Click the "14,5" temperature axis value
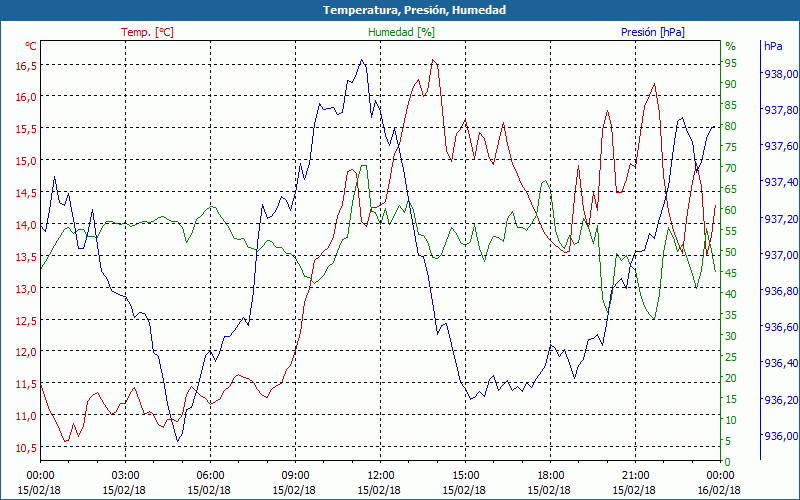The image size is (800, 500). pos(26,193)
